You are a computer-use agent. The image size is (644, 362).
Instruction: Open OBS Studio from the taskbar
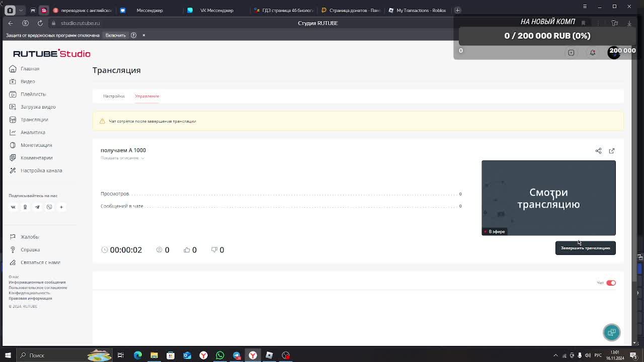286,355
